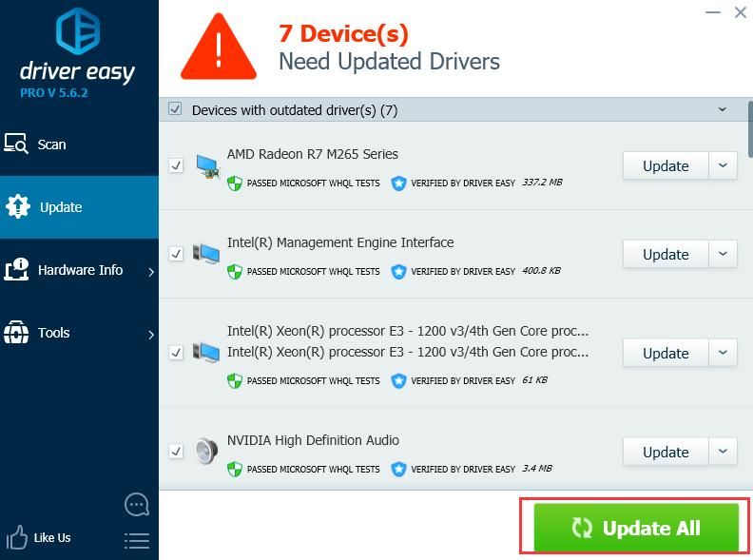Image resolution: width=753 pixels, height=560 pixels.
Task: Update NVIDIA High Definition Audio driver
Action: coord(666,451)
